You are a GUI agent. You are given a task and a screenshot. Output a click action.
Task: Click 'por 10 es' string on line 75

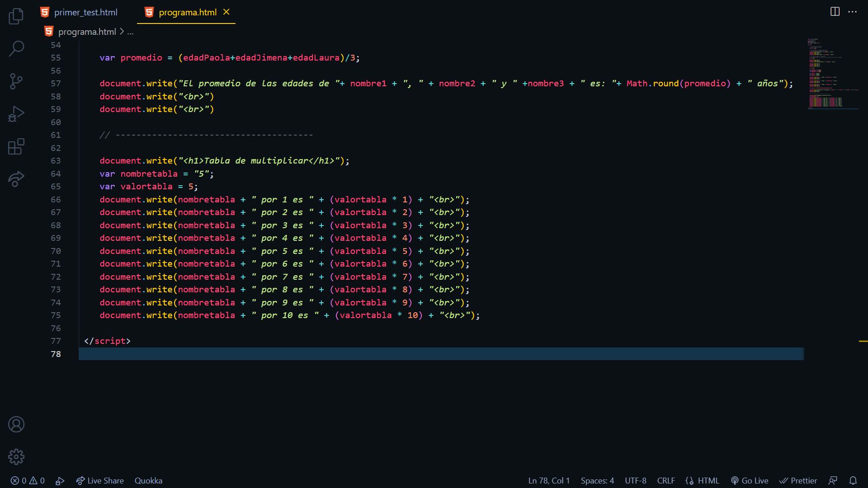(285, 315)
